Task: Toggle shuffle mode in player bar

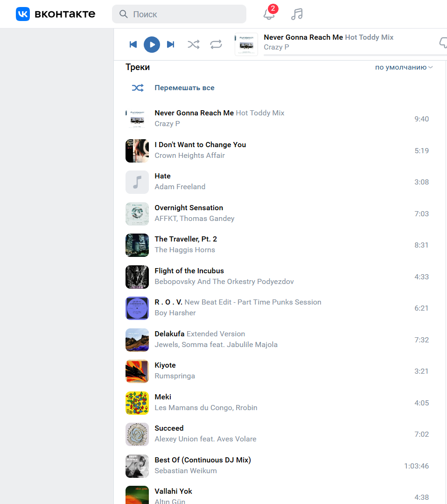Action: 194,44
